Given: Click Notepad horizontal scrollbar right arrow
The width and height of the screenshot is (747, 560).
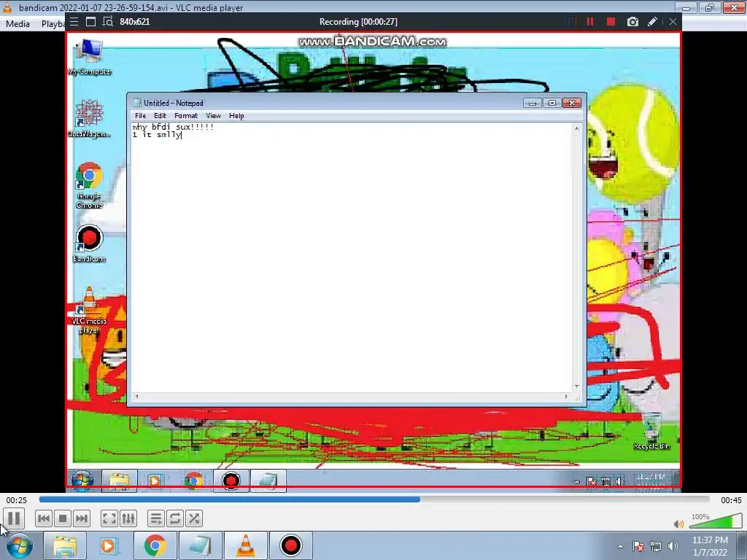Looking at the screenshot, I should (x=566, y=396).
